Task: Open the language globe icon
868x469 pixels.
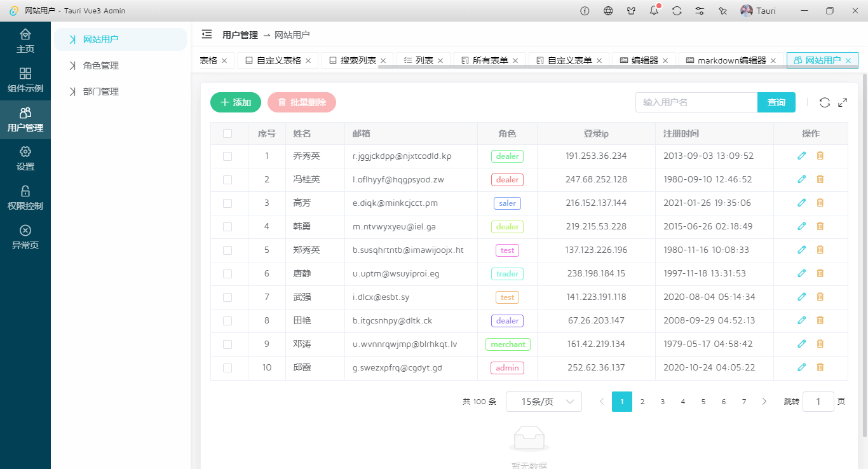Action: (608, 11)
